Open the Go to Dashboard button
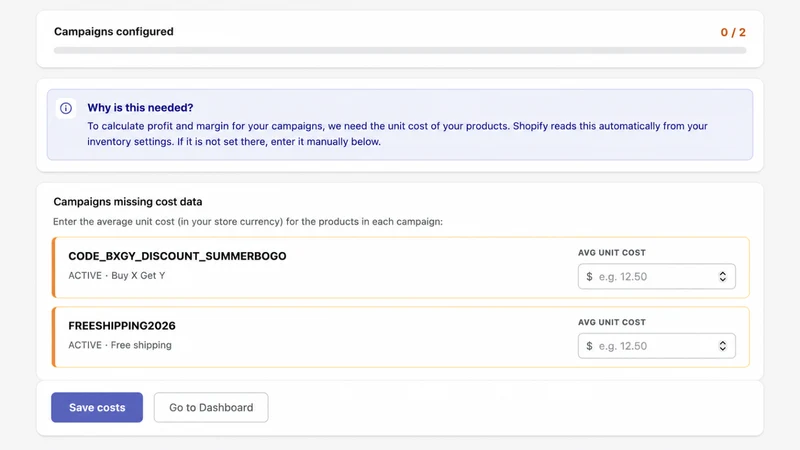800x450 pixels. click(x=211, y=407)
